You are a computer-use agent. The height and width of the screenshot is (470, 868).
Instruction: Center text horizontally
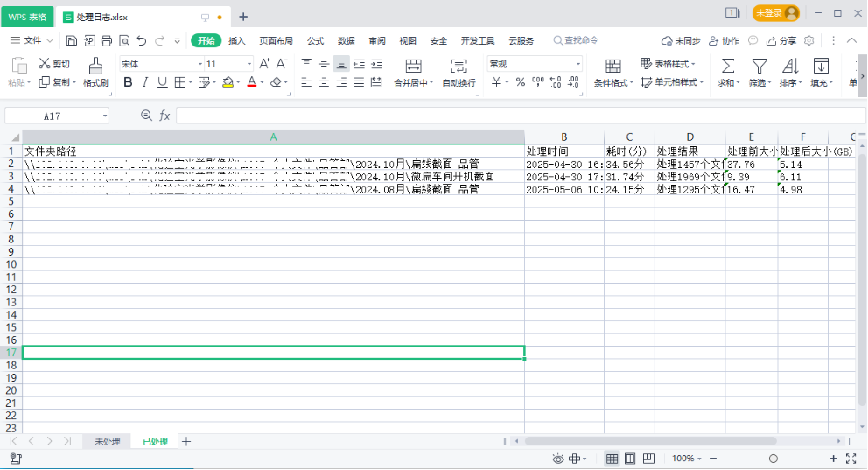point(324,82)
